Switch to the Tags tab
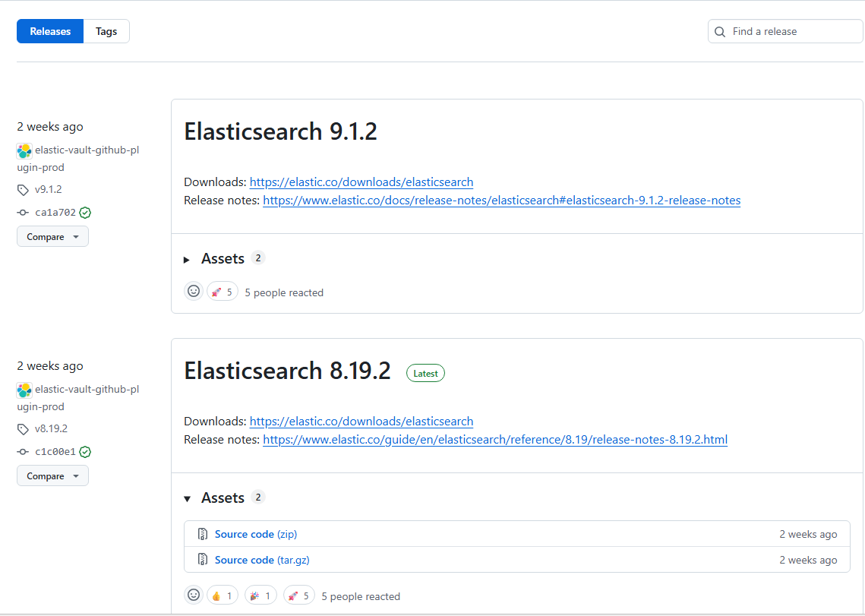The image size is (865, 616). pos(106,31)
